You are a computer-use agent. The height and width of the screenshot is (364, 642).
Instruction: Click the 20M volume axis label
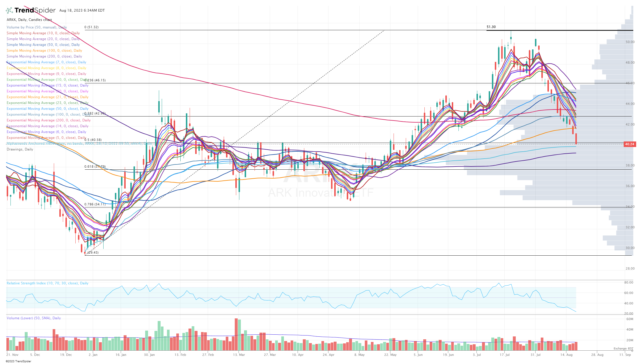click(x=630, y=340)
